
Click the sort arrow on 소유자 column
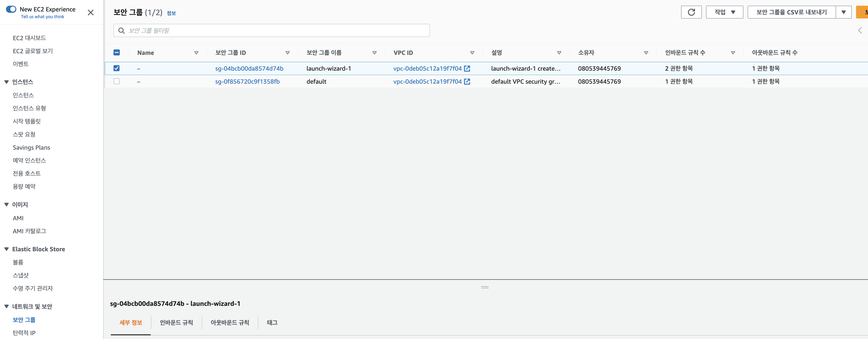(646, 53)
